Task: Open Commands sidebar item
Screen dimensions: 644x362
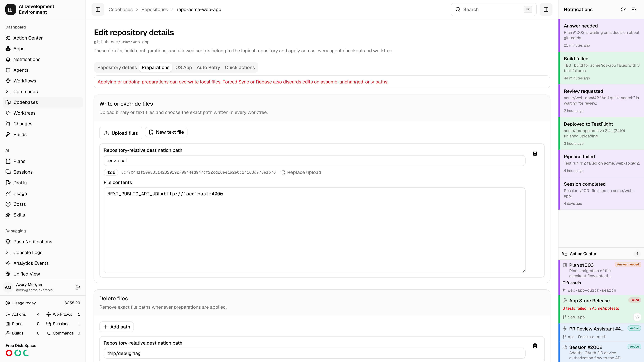Action: 43,92
